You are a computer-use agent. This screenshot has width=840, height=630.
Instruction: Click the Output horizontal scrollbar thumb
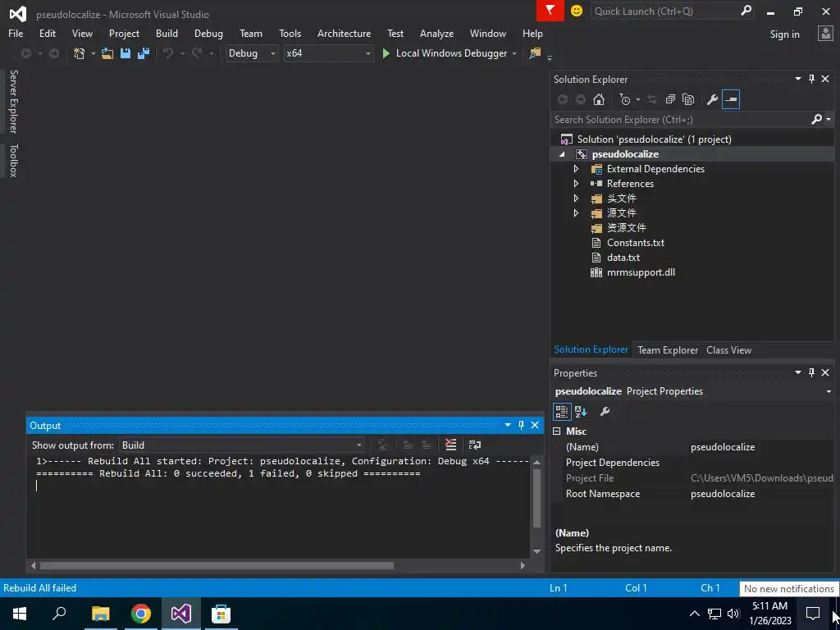(x=217, y=566)
